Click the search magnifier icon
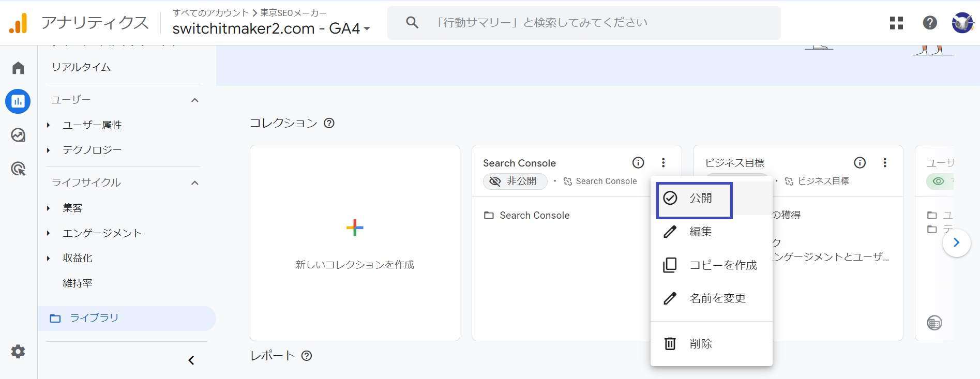Screen dimensions: 980x379 click(x=412, y=22)
